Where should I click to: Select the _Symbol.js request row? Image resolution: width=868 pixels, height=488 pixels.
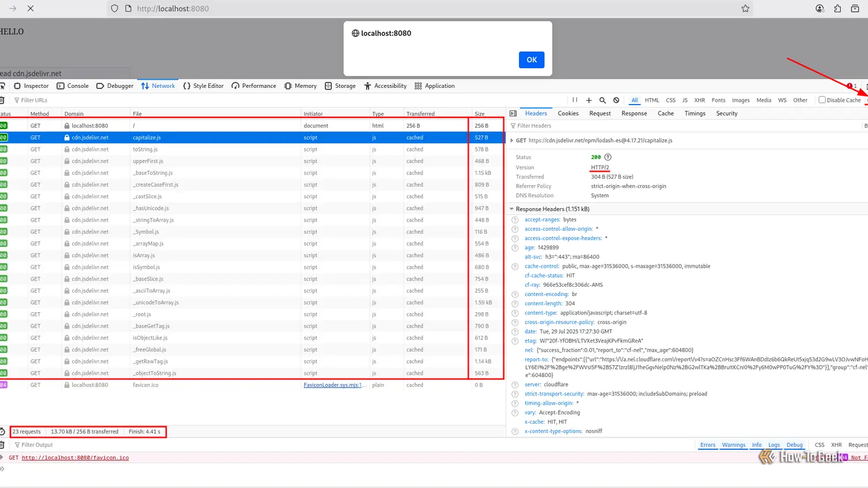252,232
